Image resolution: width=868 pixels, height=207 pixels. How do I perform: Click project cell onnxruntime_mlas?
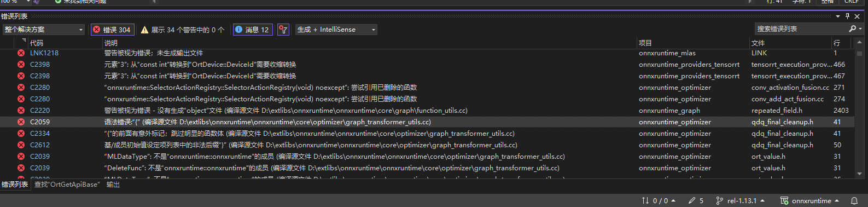click(x=667, y=53)
